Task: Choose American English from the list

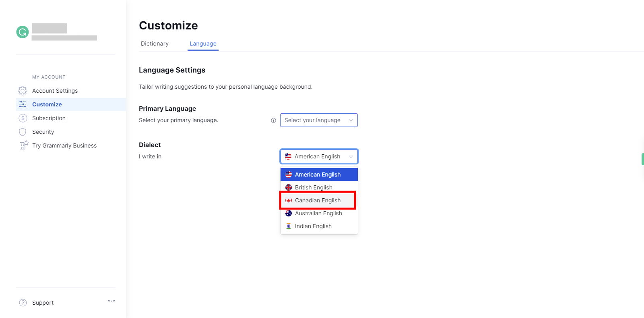Action: pyautogui.click(x=319, y=175)
